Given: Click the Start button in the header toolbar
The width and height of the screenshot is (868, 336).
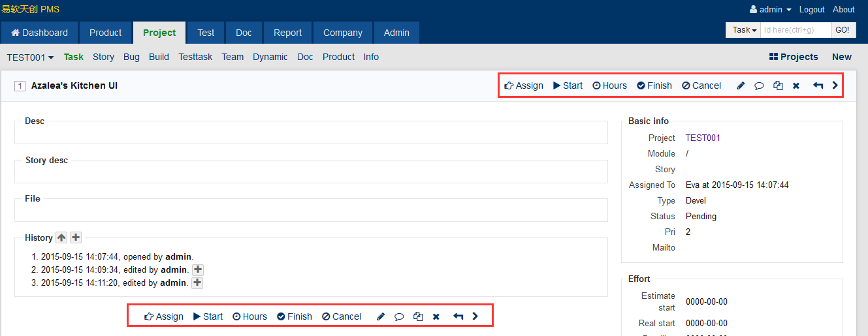Looking at the screenshot, I should (568, 85).
